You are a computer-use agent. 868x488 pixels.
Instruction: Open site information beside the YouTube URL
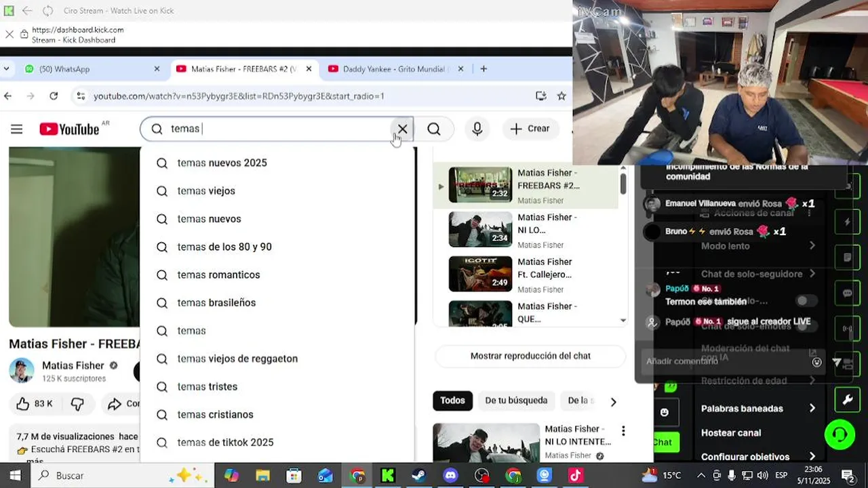81,96
